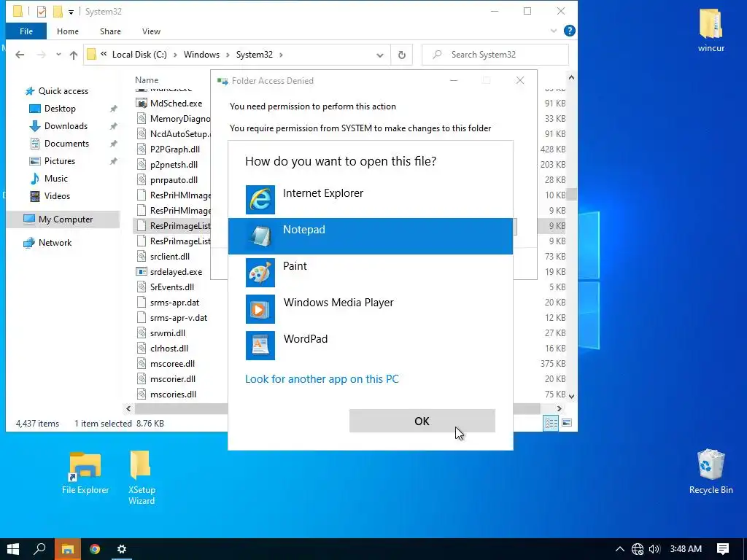Click the Search System32 field
The image size is (747, 560).
[495, 55]
